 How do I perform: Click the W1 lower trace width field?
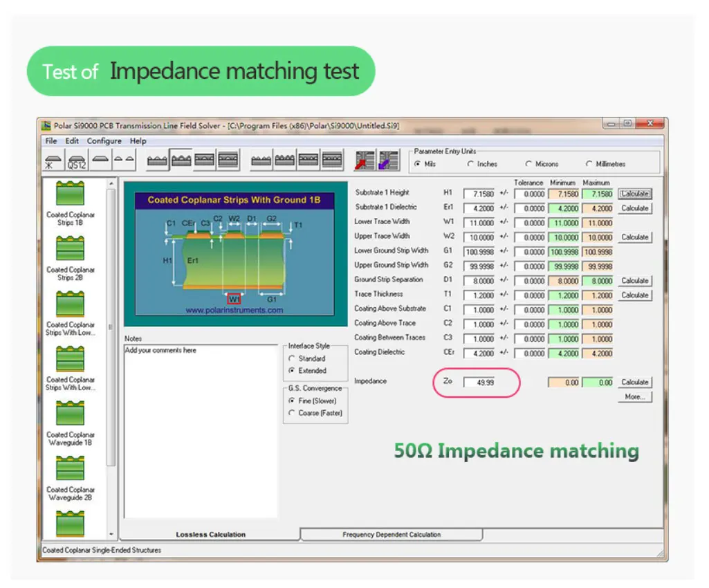click(x=479, y=223)
